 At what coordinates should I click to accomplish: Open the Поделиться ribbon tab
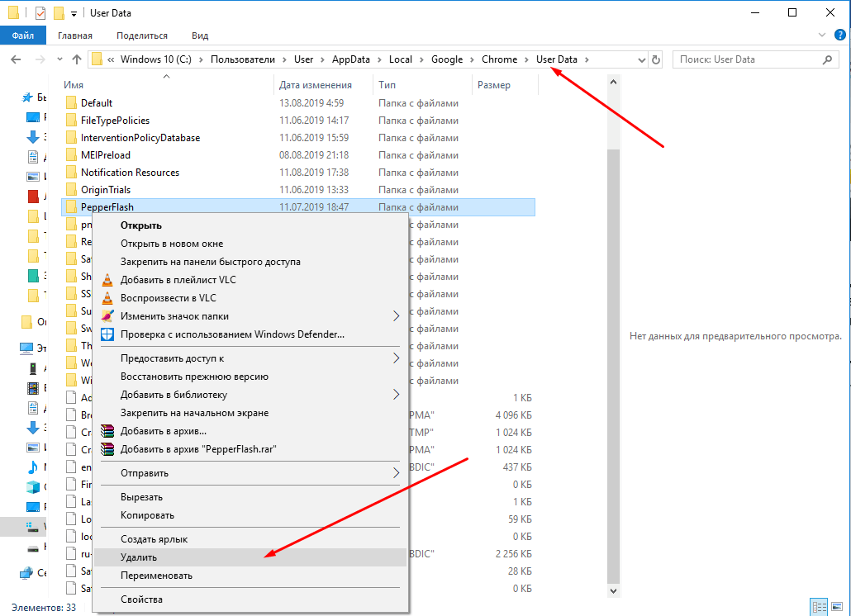point(141,36)
